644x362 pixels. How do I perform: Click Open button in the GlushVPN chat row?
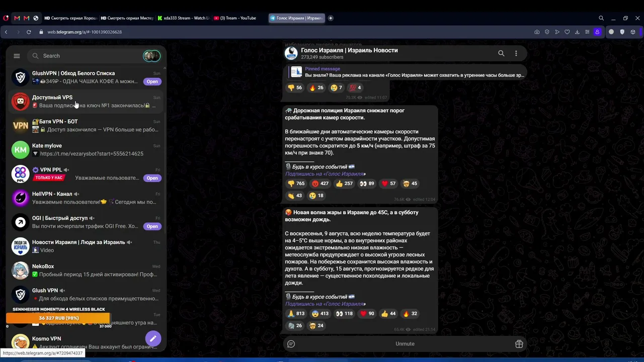coord(152,81)
